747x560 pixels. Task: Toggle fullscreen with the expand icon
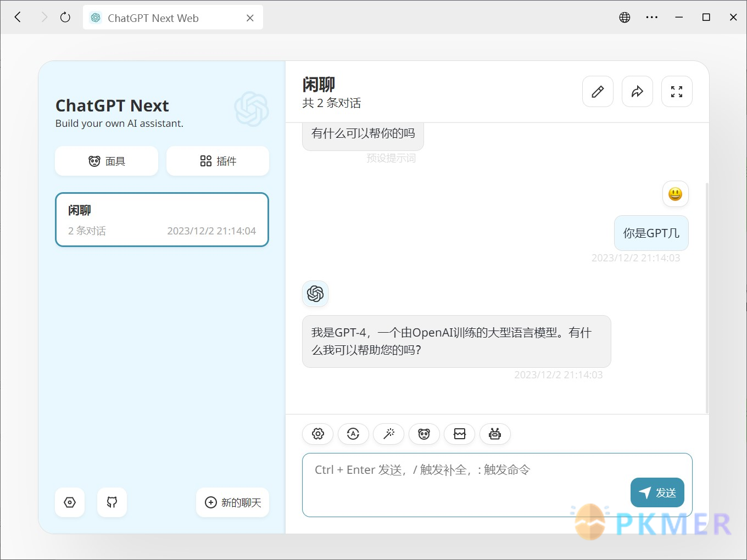[677, 92]
